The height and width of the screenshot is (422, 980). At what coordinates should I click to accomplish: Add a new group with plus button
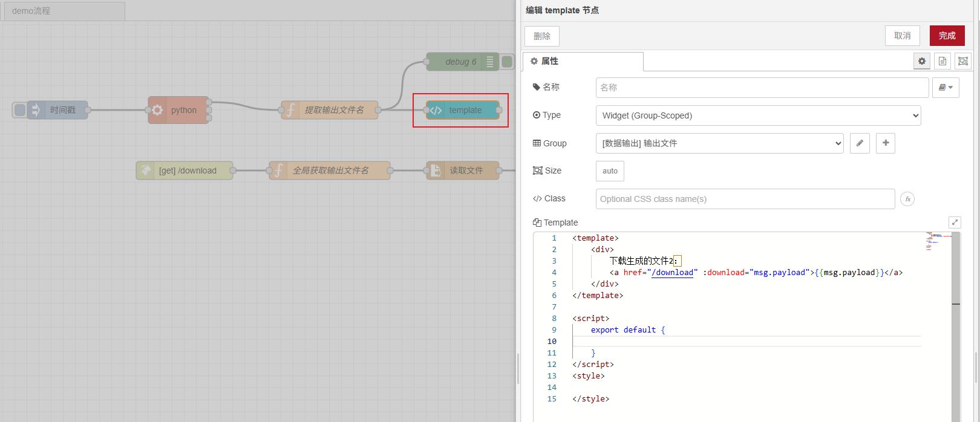(x=886, y=143)
